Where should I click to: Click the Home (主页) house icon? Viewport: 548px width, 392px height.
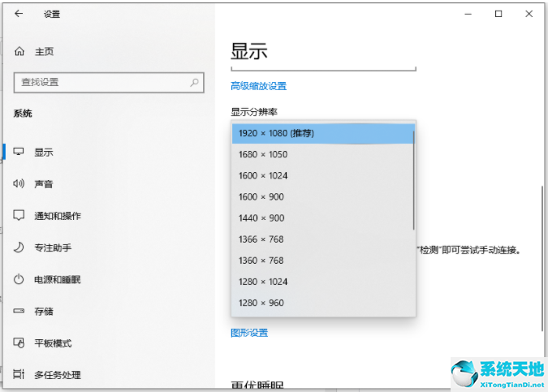[x=19, y=51]
